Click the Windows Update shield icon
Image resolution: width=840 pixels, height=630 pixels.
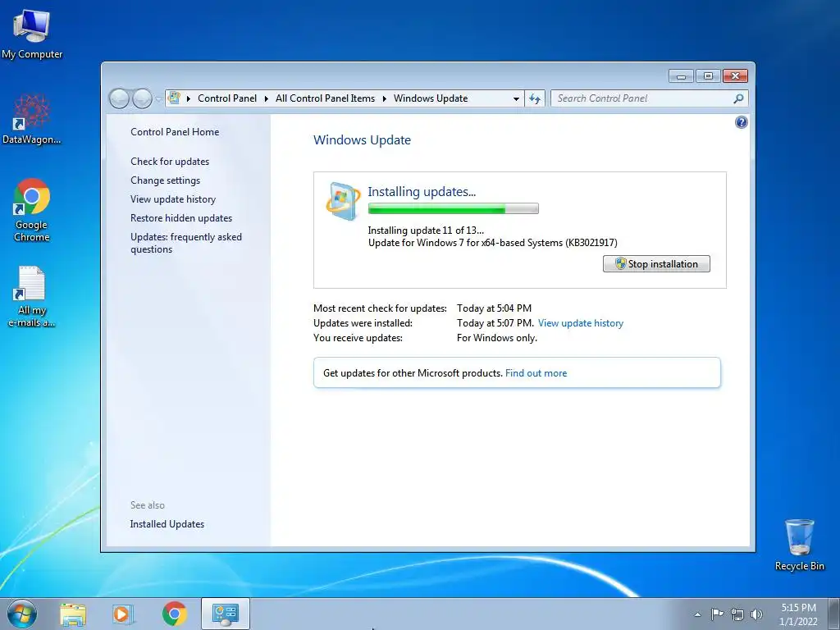(x=343, y=201)
